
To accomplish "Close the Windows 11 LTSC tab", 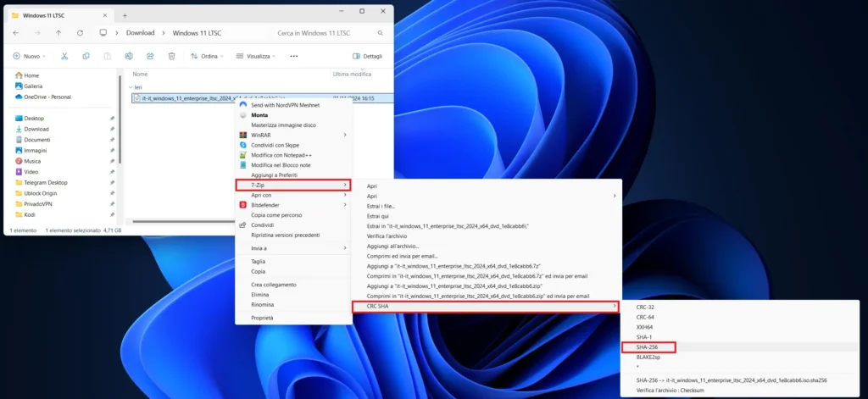I will 104,15.
